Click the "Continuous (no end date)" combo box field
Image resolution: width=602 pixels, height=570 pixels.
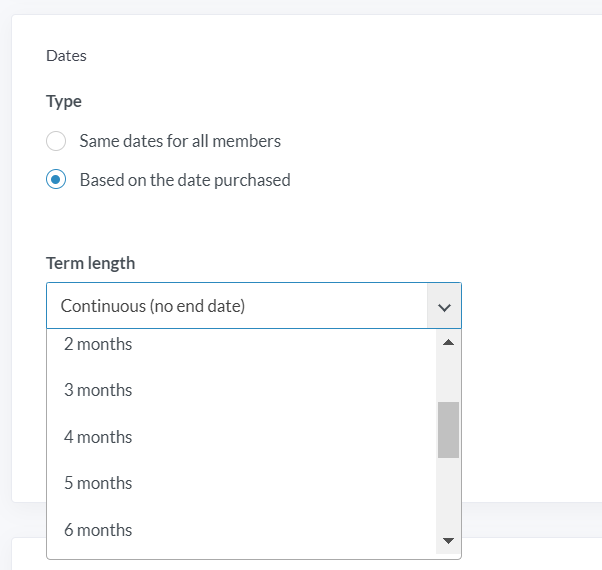pyautogui.click(x=254, y=306)
